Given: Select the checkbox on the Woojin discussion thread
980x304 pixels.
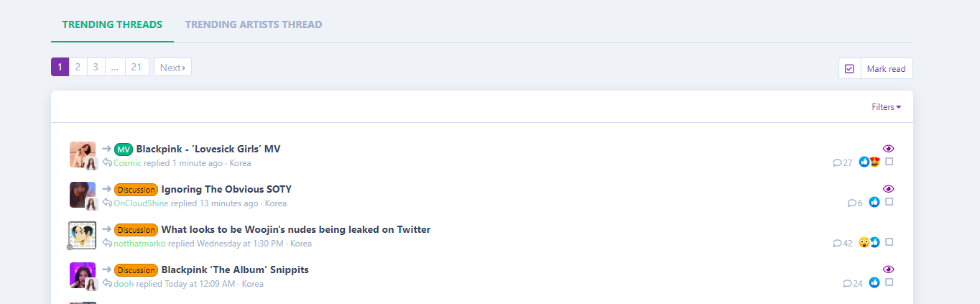Looking at the screenshot, I should (x=889, y=242).
